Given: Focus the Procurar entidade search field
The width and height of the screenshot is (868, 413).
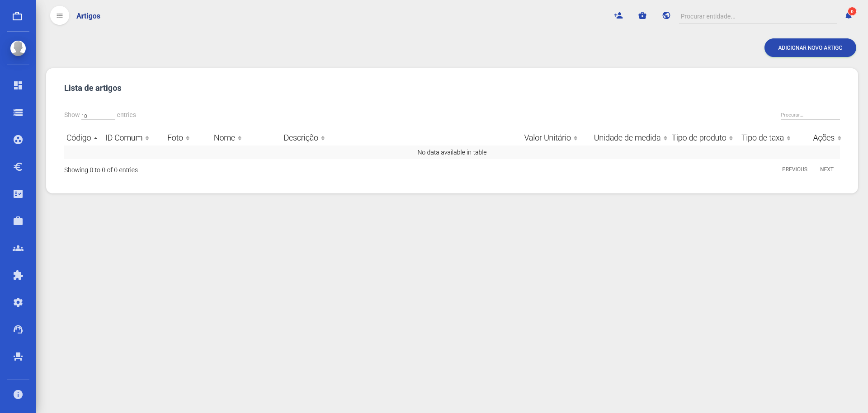Looking at the screenshot, I should (757, 16).
